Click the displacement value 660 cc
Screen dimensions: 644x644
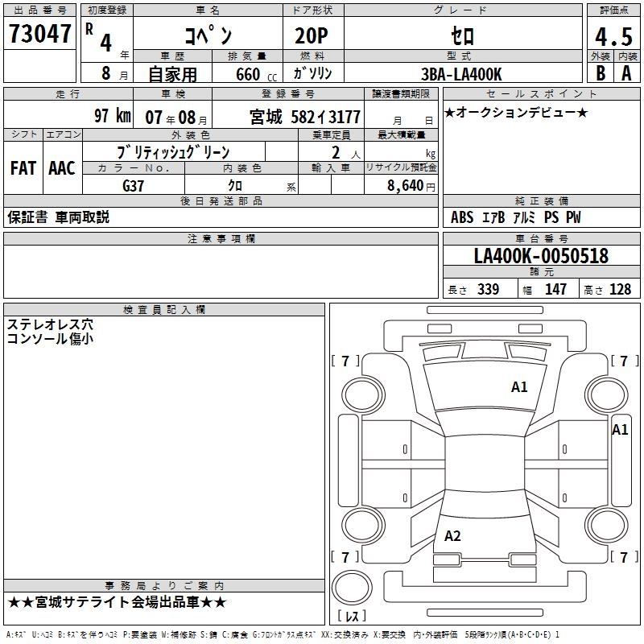tap(256, 75)
